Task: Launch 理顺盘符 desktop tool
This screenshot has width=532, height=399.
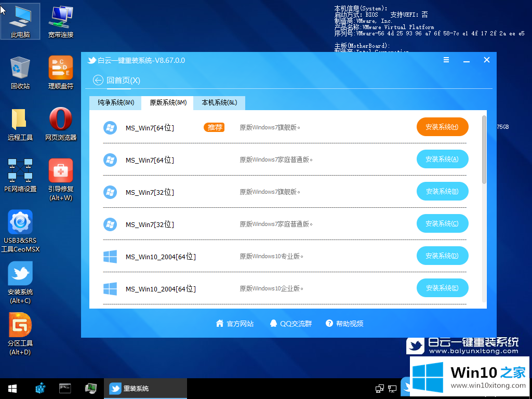Action: [x=61, y=73]
